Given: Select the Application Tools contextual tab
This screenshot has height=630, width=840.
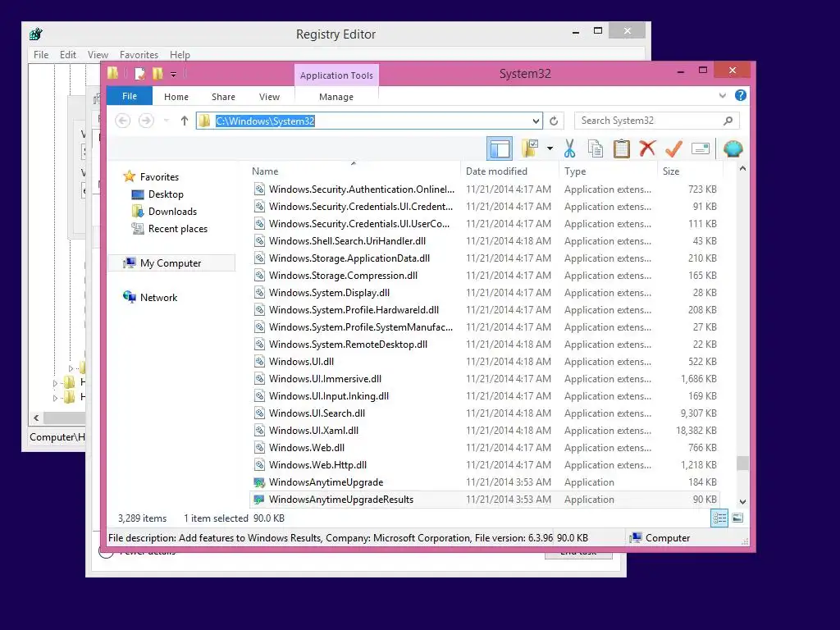Looking at the screenshot, I should (336, 75).
